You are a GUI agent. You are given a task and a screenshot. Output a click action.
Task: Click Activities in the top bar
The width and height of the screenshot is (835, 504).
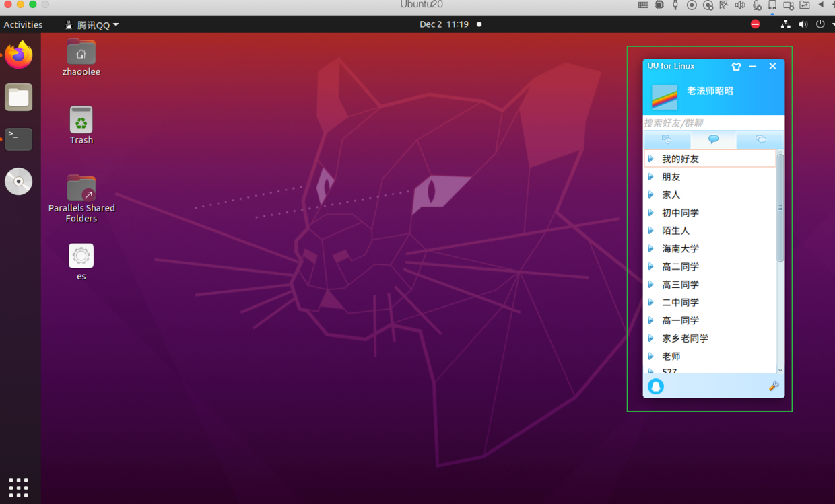click(x=23, y=24)
